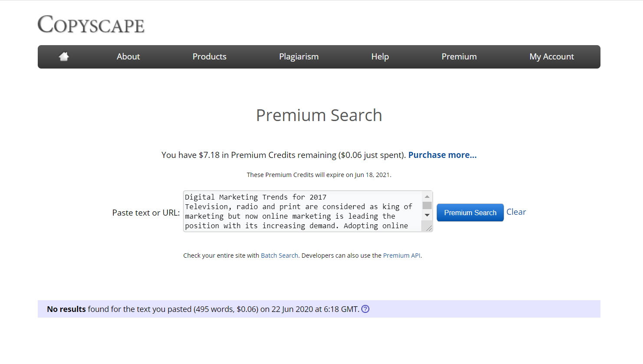The width and height of the screenshot is (643, 364).
Task: Click the Premium Search button
Action: point(470,213)
